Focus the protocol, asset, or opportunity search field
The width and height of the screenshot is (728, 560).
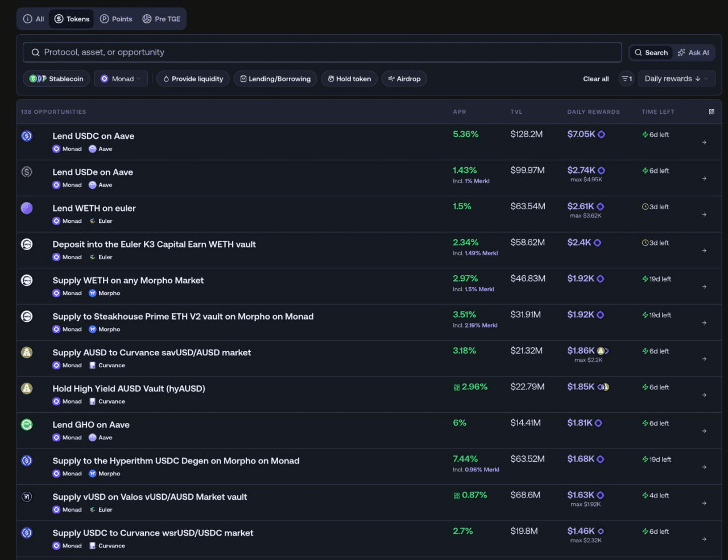pyautogui.click(x=322, y=52)
